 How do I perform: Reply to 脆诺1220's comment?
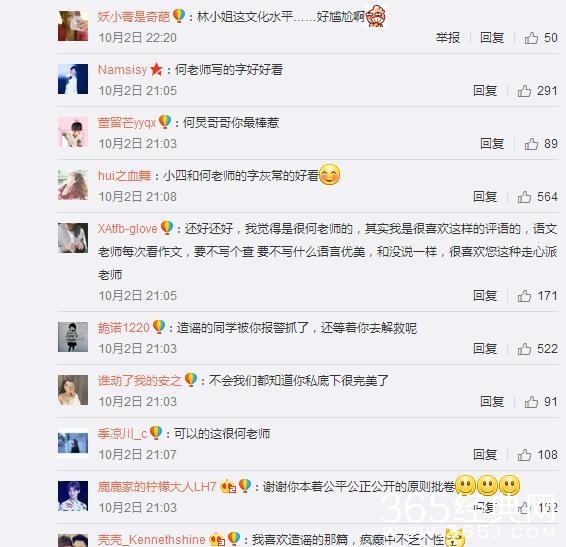(485, 349)
